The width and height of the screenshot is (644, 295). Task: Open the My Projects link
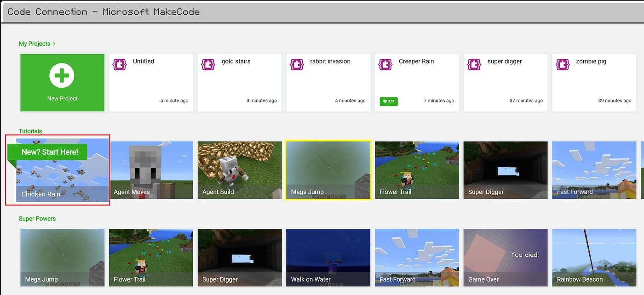(34, 43)
